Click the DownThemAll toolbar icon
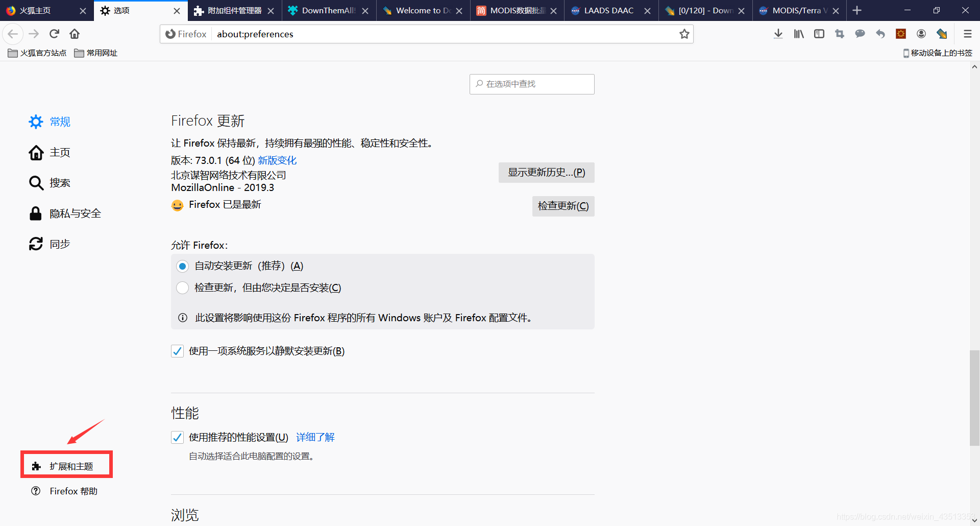The image size is (980, 526). point(942,34)
